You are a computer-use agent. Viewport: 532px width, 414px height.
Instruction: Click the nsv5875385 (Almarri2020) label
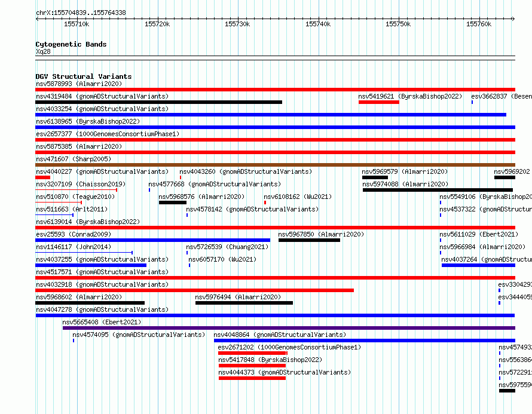(79, 146)
